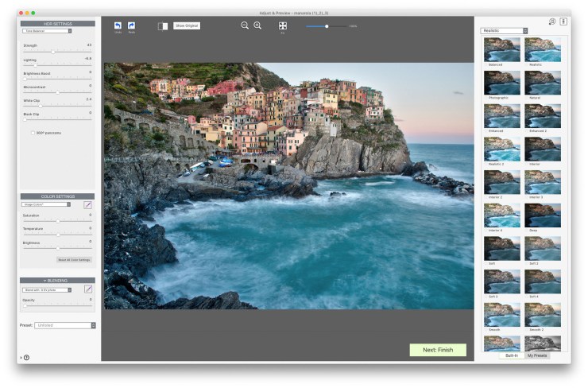Select the Soft 2 preset thumbnail

click(543, 248)
